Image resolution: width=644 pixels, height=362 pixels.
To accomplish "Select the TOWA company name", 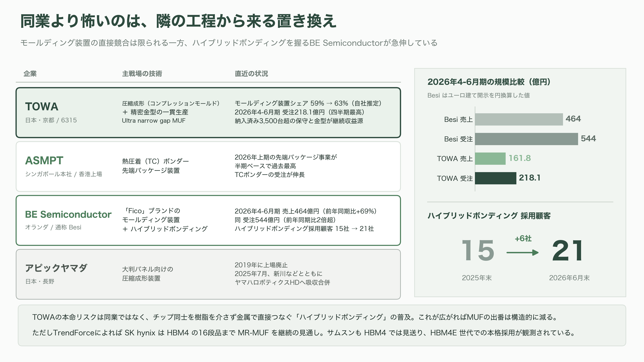I will [x=42, y=106].
